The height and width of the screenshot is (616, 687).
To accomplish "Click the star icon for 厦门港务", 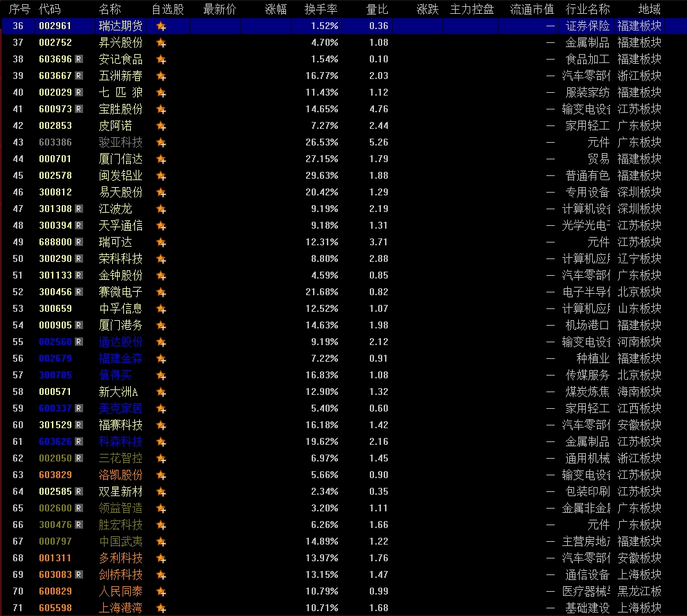I will tap(161, 326).
